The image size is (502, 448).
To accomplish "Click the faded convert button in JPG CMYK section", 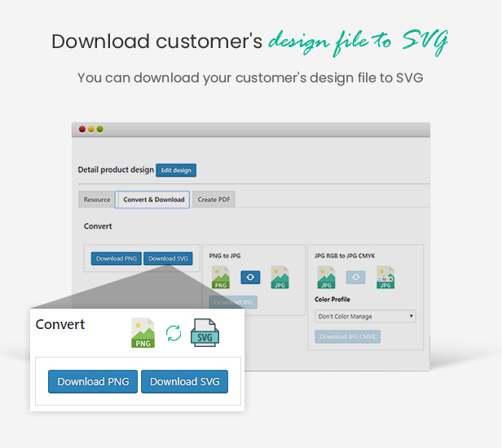I will pyautogui.click(x=356, y=278).
